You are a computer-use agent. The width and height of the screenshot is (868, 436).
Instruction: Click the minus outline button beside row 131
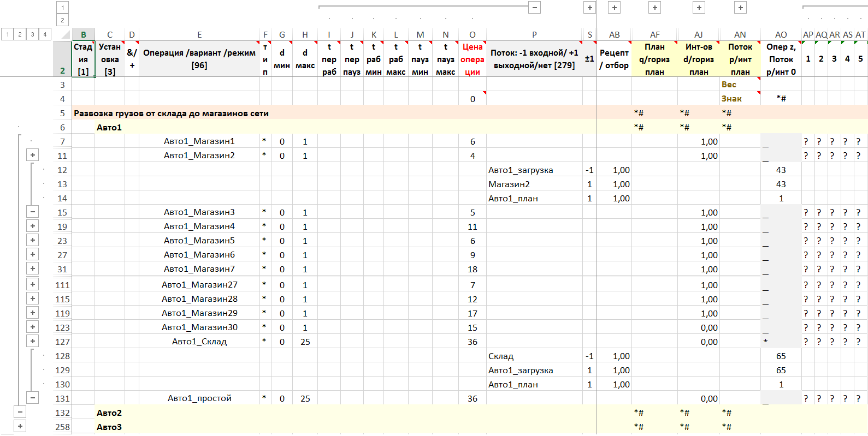(x=33, y=398)
